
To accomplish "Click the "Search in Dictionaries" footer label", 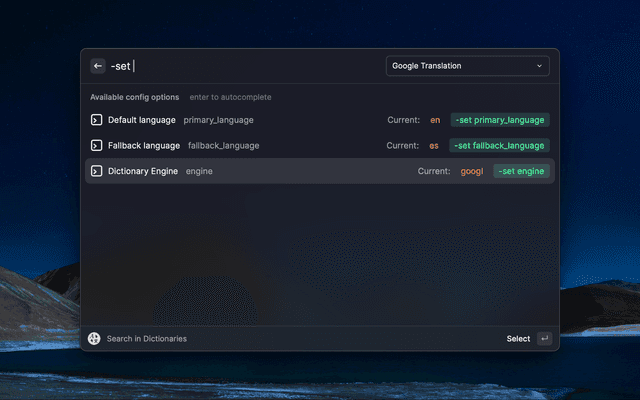I will pyautogui.click(x=147, y=339).
